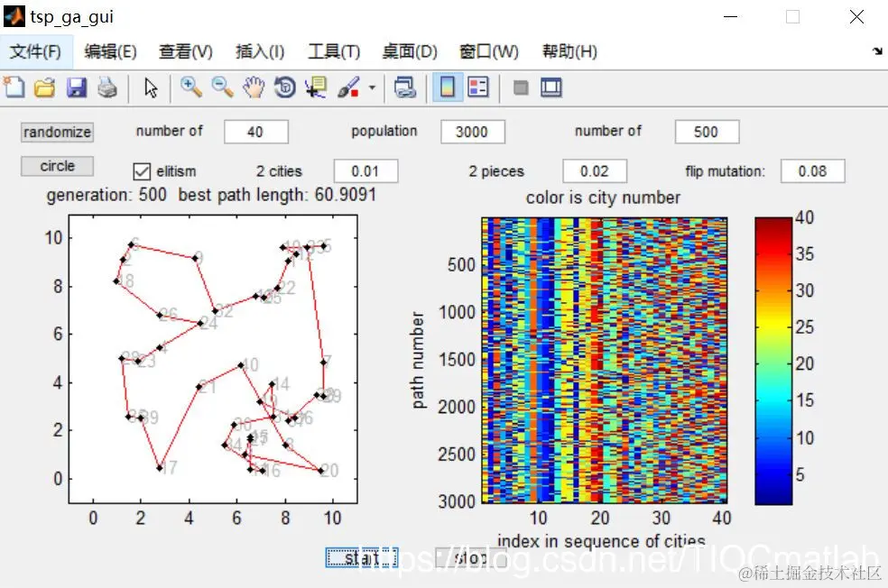Viewport: 888px width, 588px height.
Task: Click the 'path number' axis label
Action: click(418, 360)
